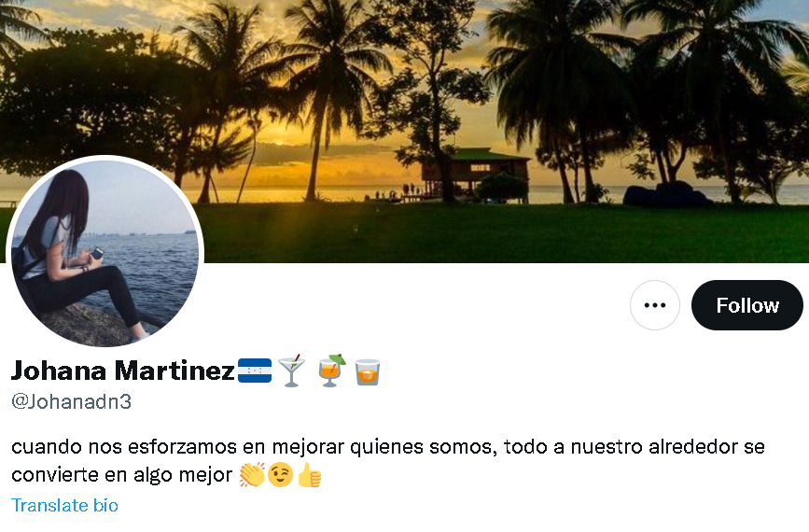Click the phone held in profile photo
The height and width of the screenshot is (532, 809).
97,253
